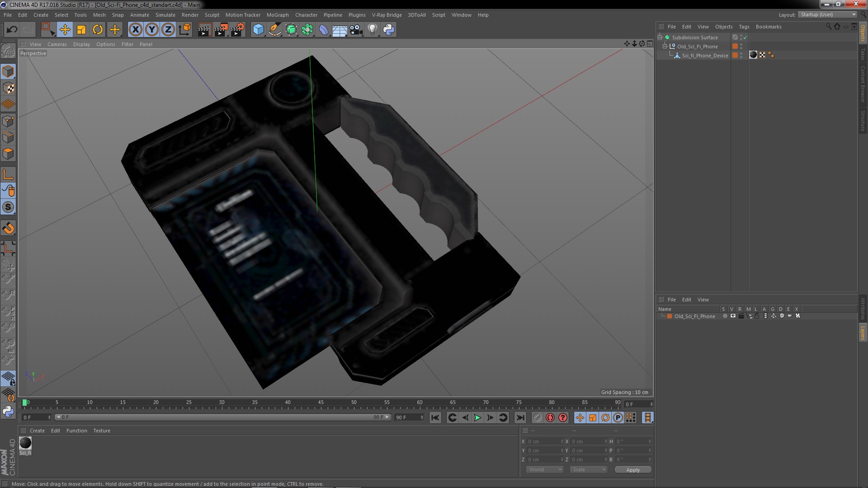Open the Scale mode dropdown
The image size is (868, 488).
coord(588,469)
